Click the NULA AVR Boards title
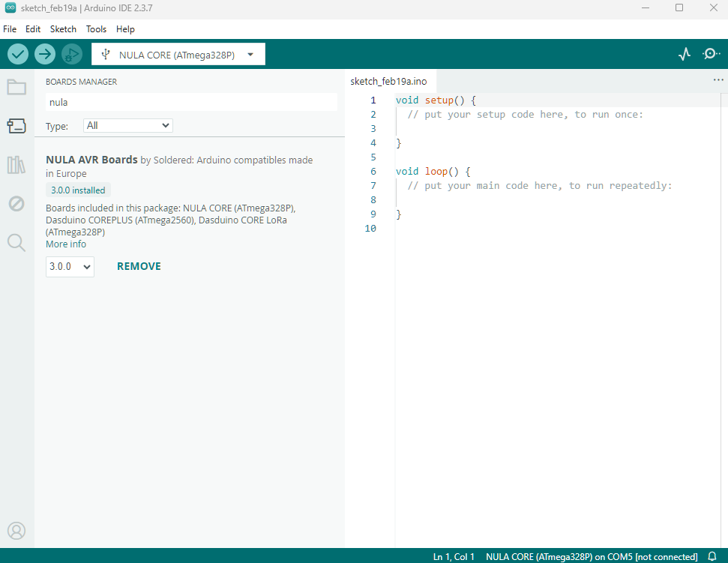 91,160
